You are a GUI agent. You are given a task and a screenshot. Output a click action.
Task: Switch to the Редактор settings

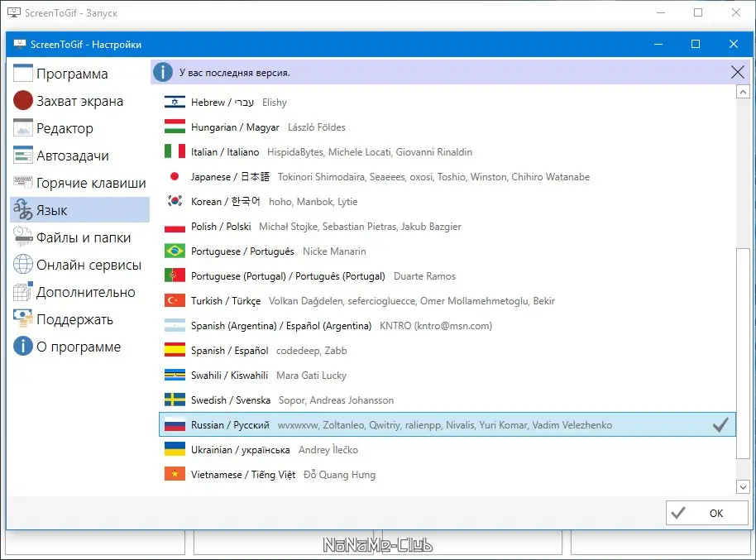(x=79, y=128)
